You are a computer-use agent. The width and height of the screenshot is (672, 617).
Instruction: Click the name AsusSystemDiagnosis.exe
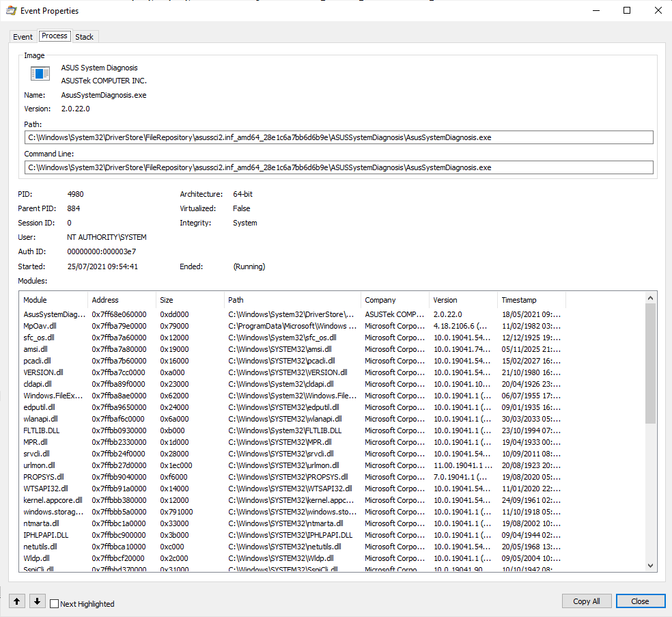point(104,95)
